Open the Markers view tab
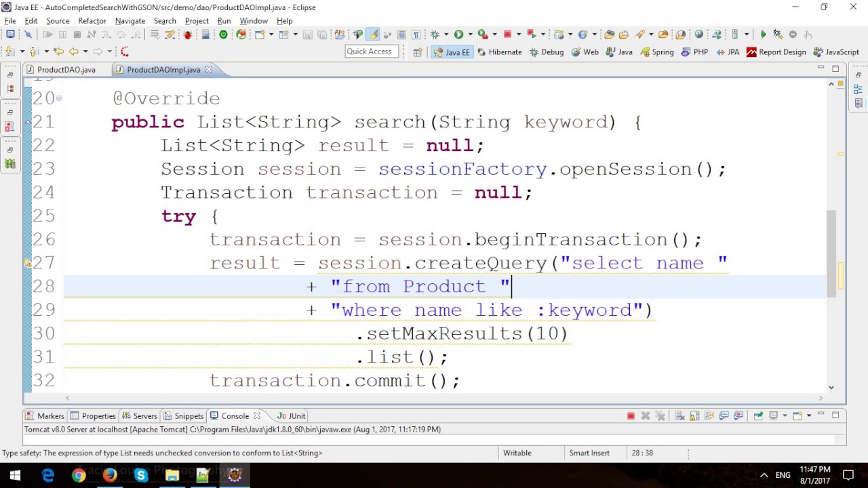Image resolution: width=868 pixels, height=488 pixels. [x=45, y=415]
